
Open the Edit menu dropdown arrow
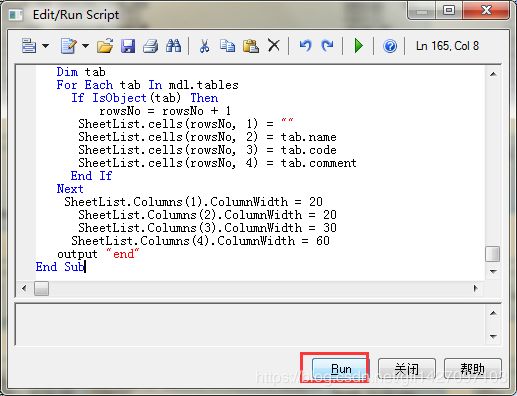(x=46, y=46)
